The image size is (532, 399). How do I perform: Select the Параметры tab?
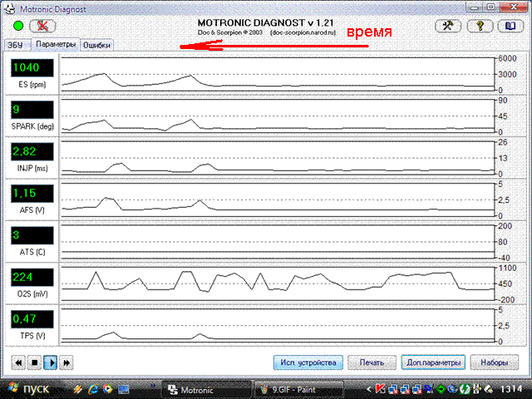tap(56, 44)
